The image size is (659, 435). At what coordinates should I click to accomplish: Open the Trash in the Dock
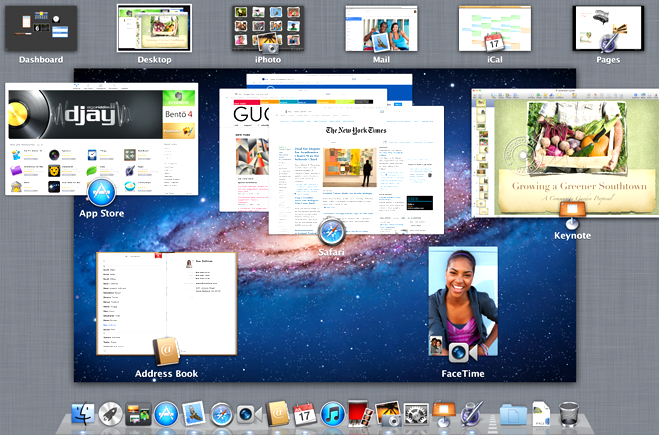point(569,414)
